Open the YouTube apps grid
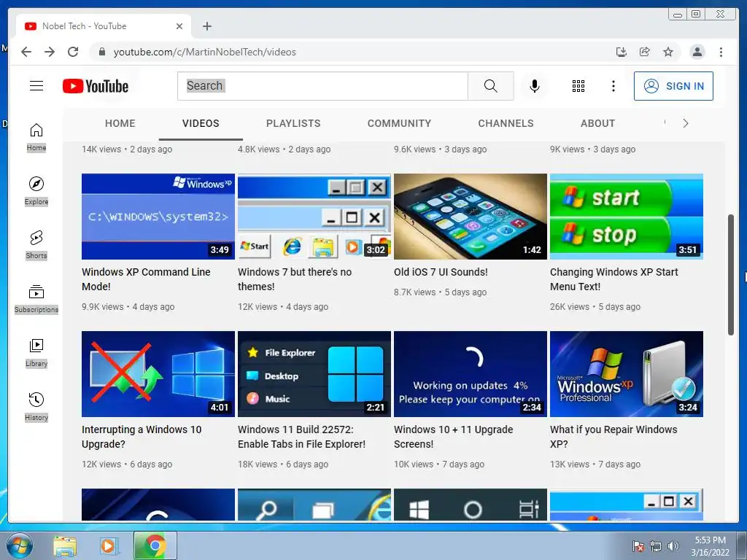Image resolution: width=747 pixels, height=560 pixels. point(578,86)
